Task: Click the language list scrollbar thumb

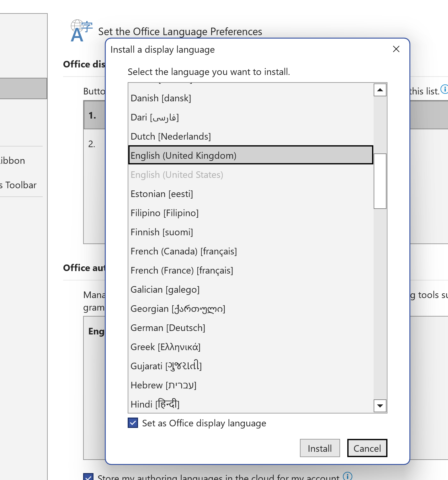Action: (380, 181)
